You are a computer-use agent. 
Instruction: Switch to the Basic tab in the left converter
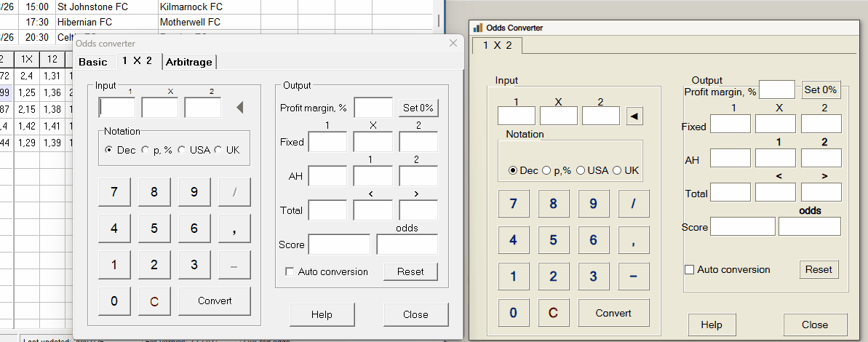click(x=93, y=62)
